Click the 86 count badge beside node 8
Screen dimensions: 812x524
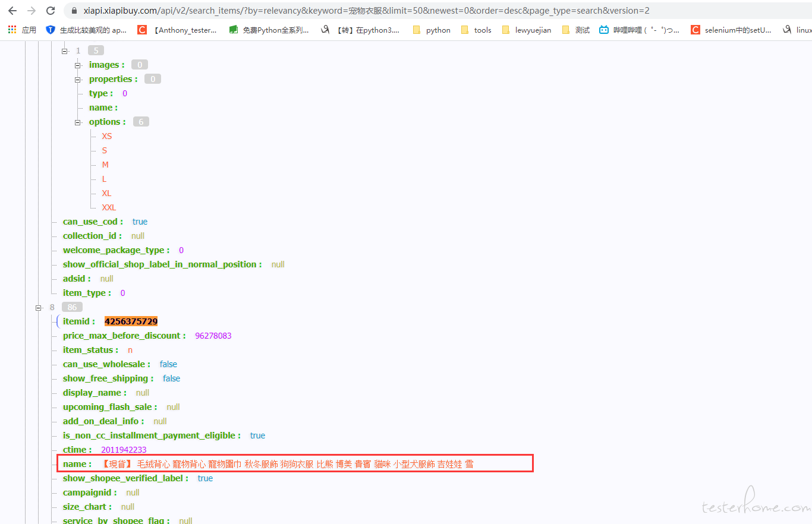click(72, 307)
